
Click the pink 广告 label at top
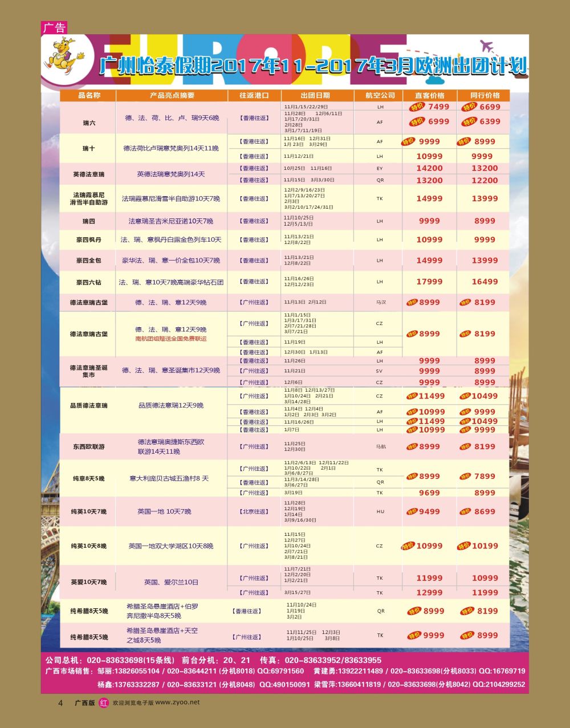click(54, 27)
